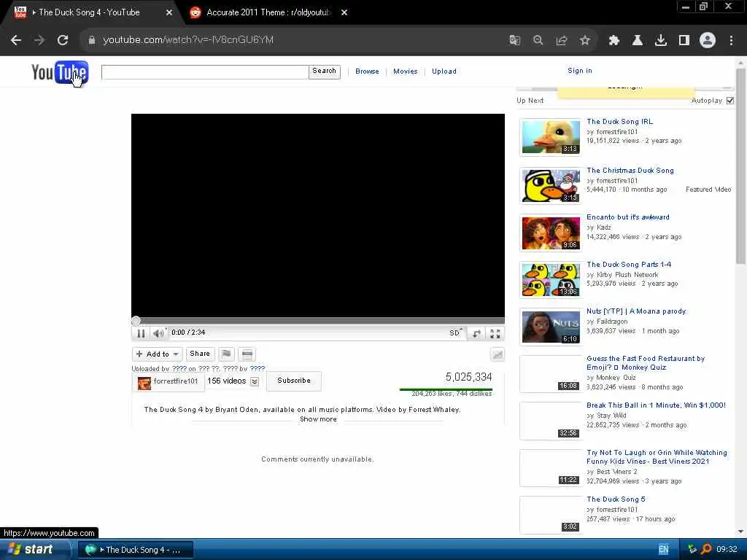
Task: Click the flask extension icon
Action: point(638,41)
